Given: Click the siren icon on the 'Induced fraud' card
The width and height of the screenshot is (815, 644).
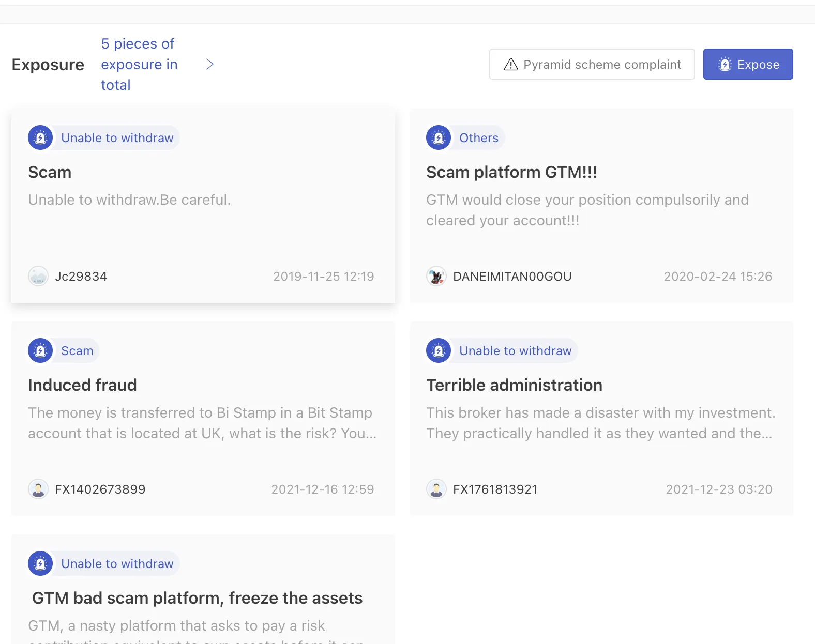Looking at the screenshot, I should [40, 351].
